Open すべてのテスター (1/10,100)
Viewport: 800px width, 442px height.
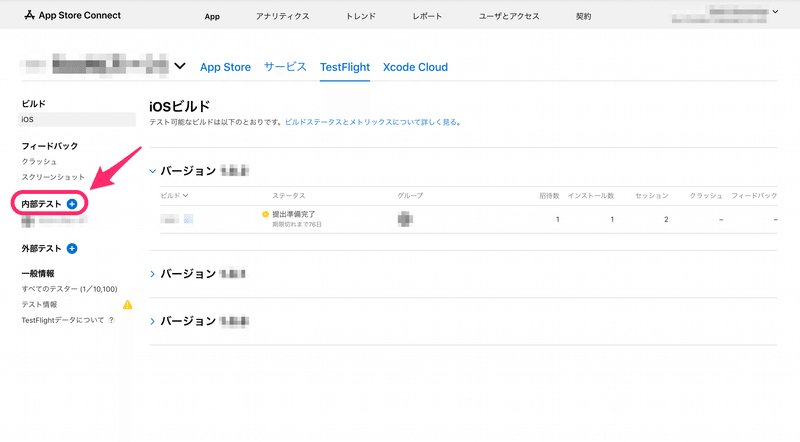coord(69,289)
